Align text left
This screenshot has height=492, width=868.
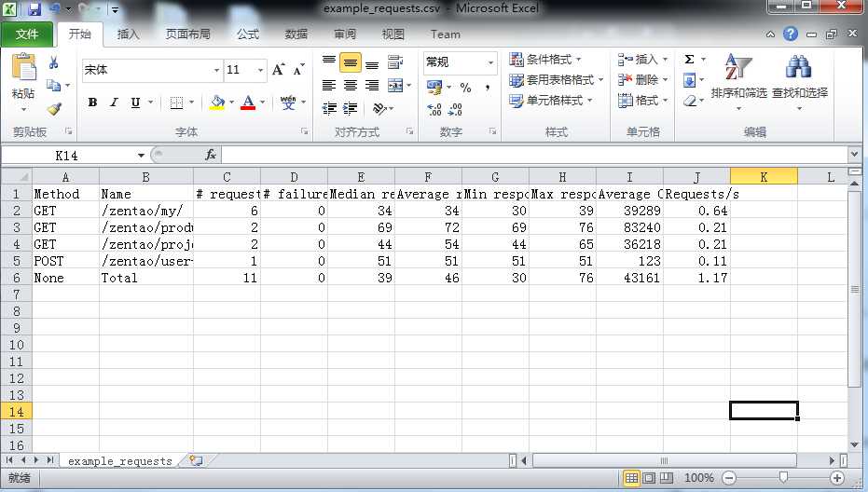(x=329, y=85)
